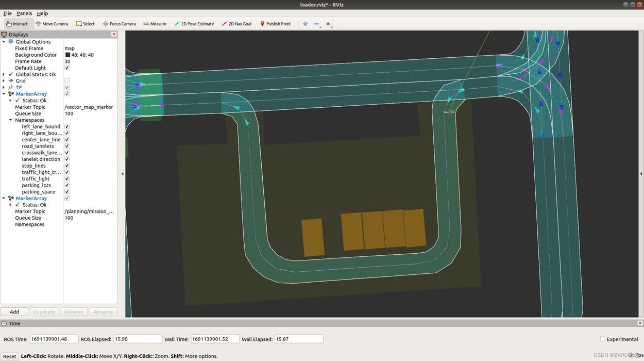Screen dimensions: 644x361
Task: Activate the 2D Pose Estimate tool
Action: coord(194,24)
